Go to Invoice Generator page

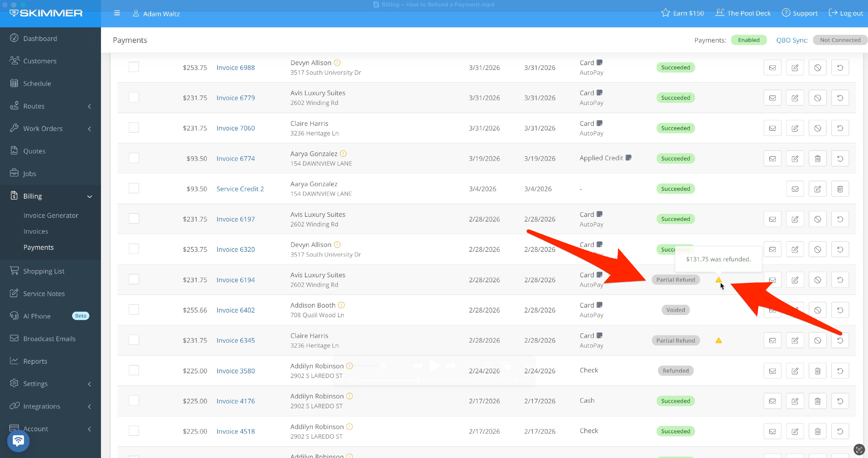coord(51,215)
